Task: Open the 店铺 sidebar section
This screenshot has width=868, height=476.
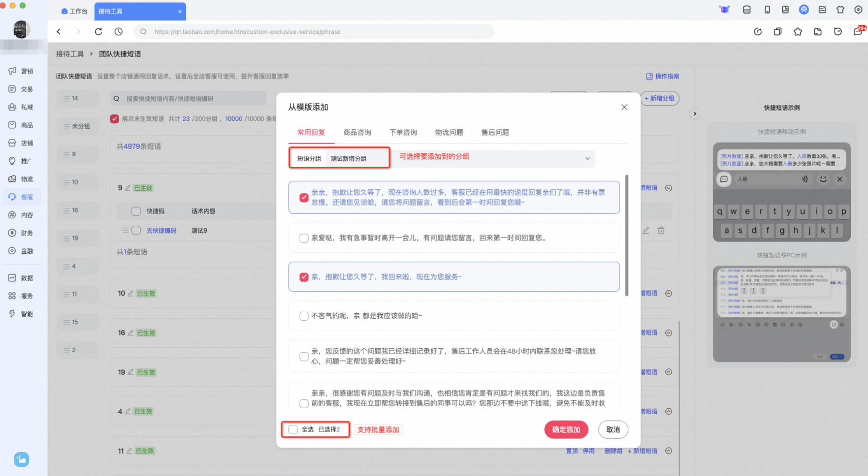Action: (21, 143)
